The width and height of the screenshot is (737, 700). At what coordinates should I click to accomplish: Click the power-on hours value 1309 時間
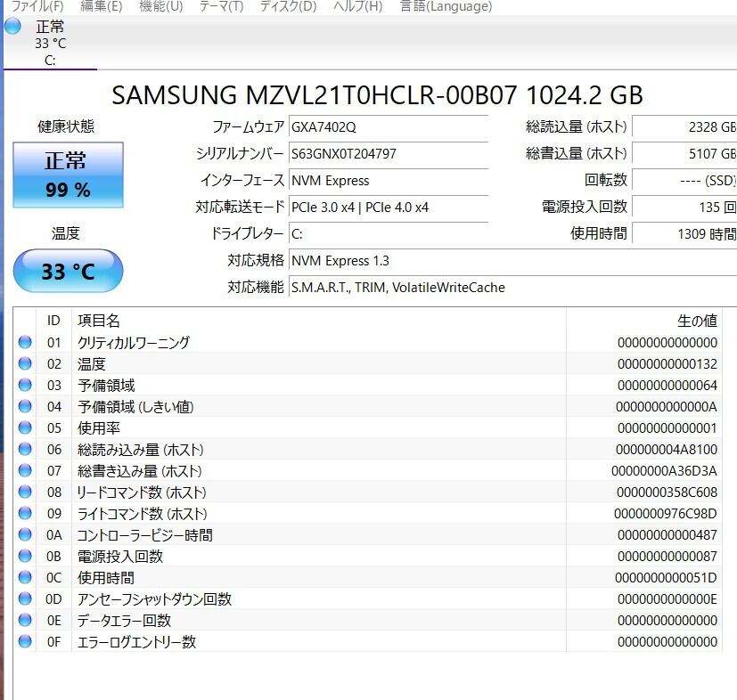click(684, 234)
